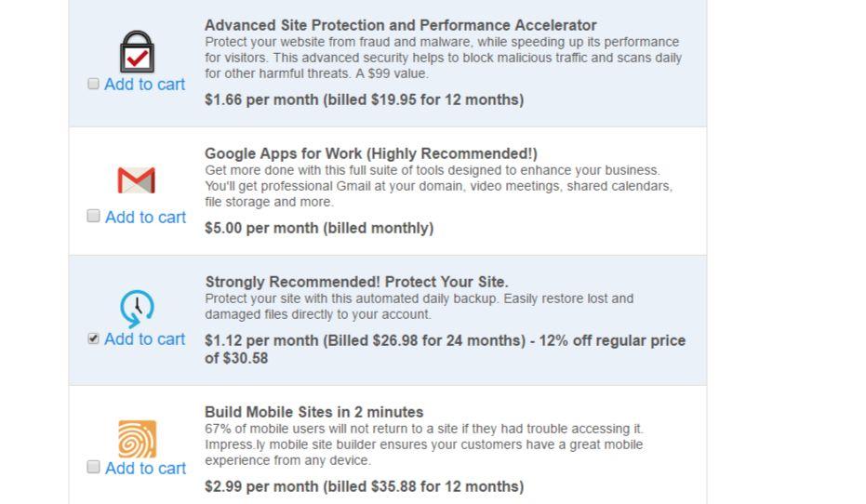
Task: Check the Build Mobile Sites checkbox
Action: (93, 467)
